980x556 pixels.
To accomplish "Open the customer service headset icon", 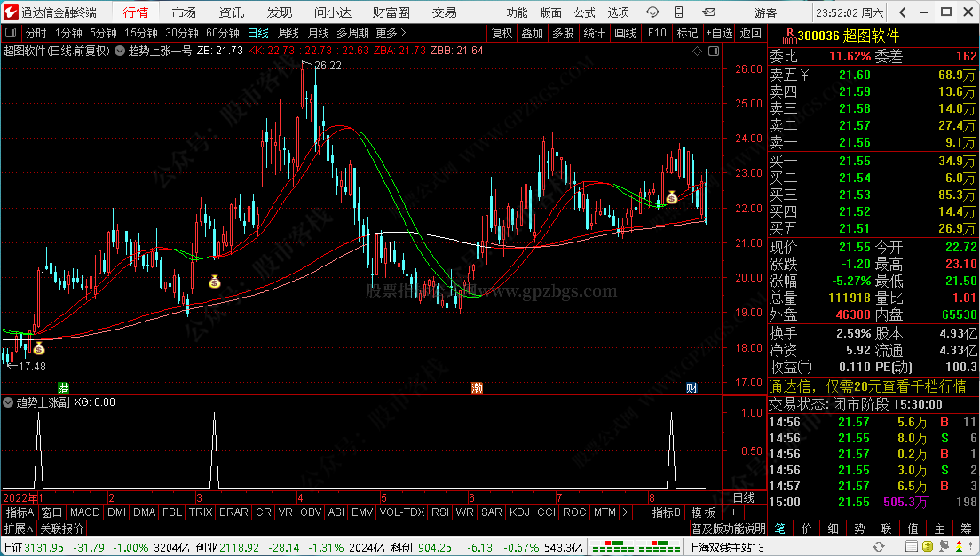I will coord(652,12).
